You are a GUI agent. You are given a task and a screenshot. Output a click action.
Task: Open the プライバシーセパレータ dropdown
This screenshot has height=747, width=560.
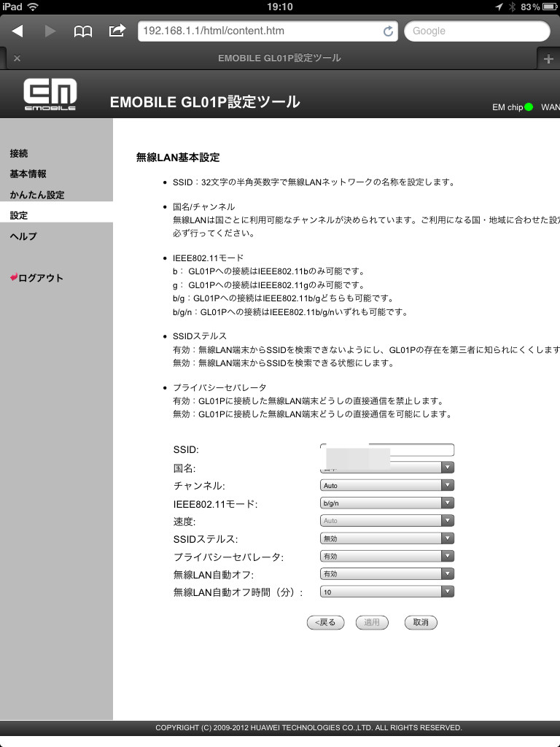click(387, 556)
